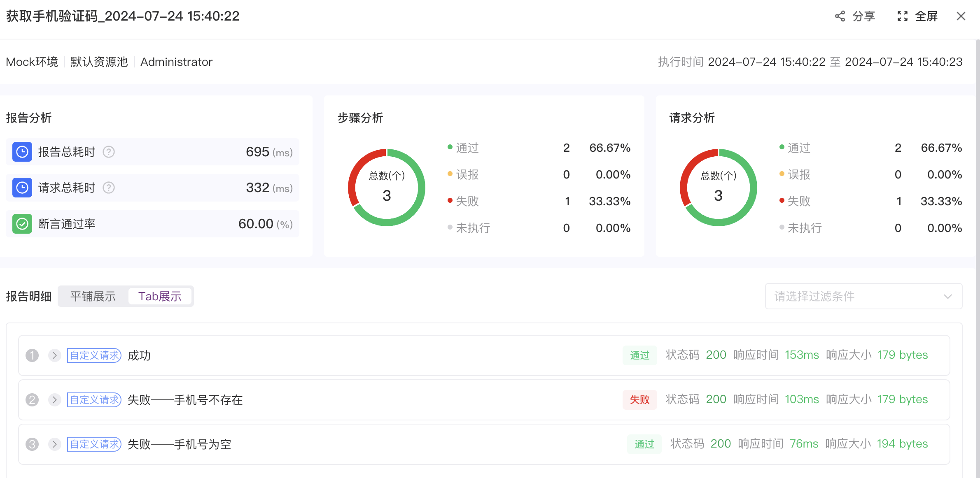
Task: Click the 自定义请求 tag on 手机号为空 row
Action: coord(94,444)
